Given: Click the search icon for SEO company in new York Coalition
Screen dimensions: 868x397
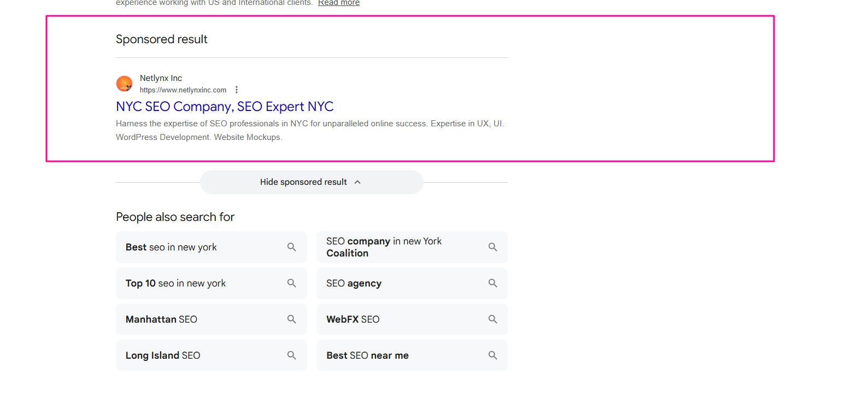Looking at the screenshot, I should click(x=492, y=247).
